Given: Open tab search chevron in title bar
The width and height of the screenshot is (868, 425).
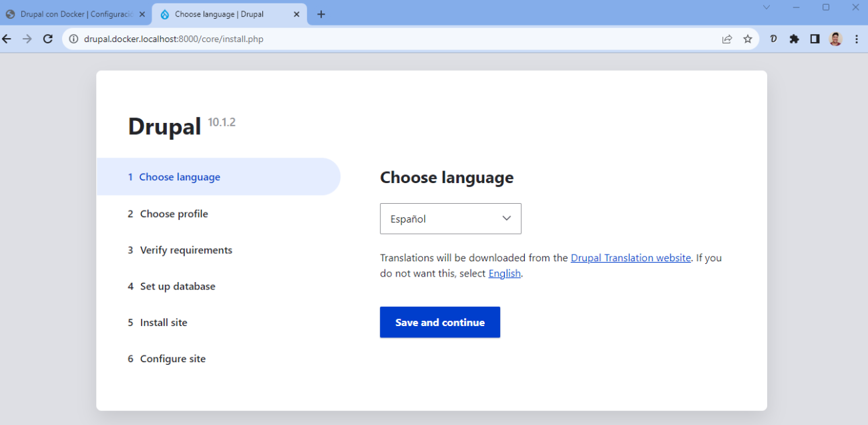Looking at the screenshot, I should pos(767,7).
